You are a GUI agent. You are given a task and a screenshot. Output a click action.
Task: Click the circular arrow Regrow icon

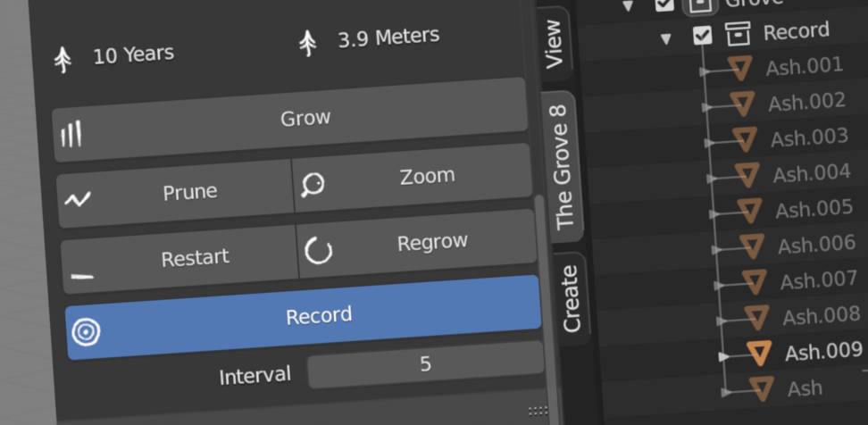318,251
